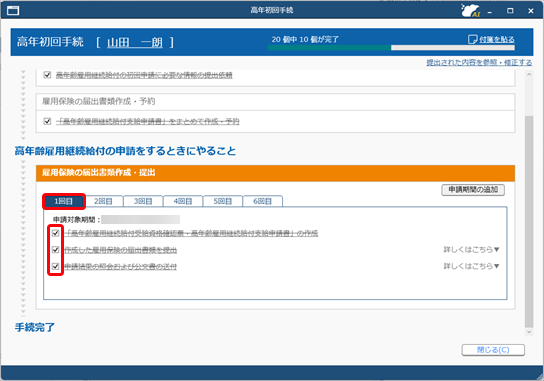
Task: Click scrollbar up arrow
Action: pos(529,74)
